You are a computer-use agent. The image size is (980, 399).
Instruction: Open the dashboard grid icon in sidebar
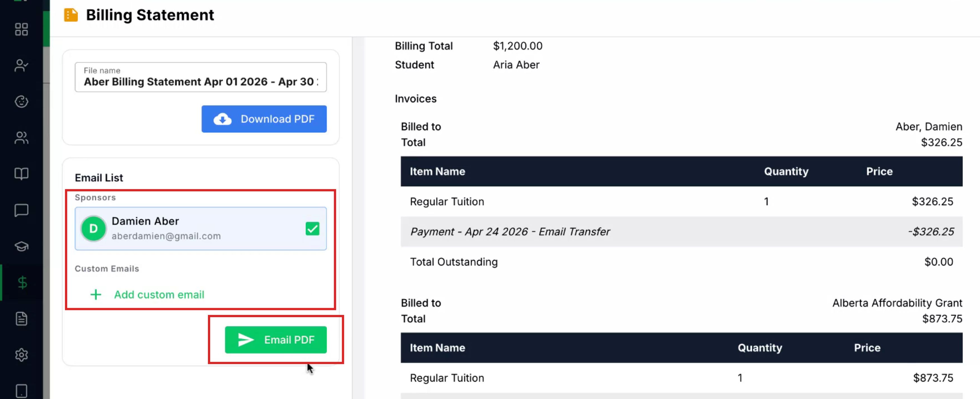coord(21,29)
